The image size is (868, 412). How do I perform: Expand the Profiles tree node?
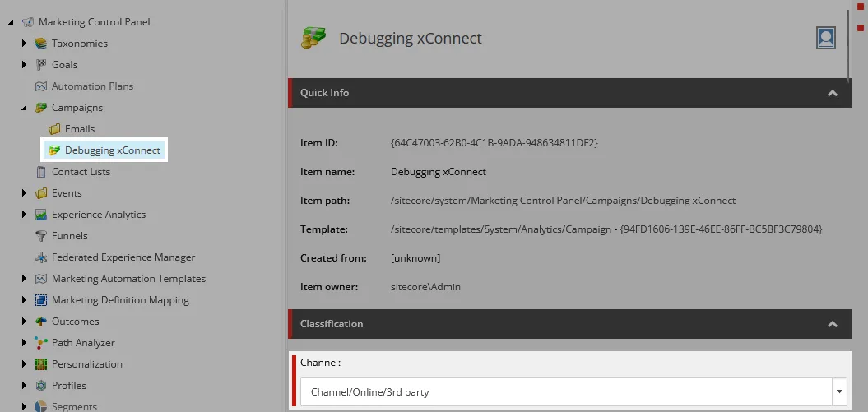pyautogui.click(x=24, y=386)
